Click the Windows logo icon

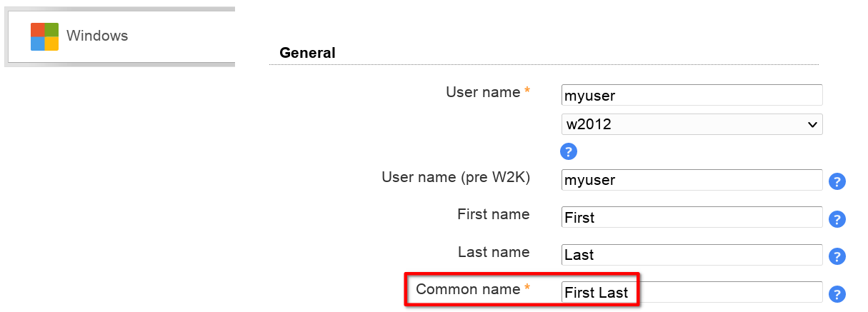pos(44,36)
